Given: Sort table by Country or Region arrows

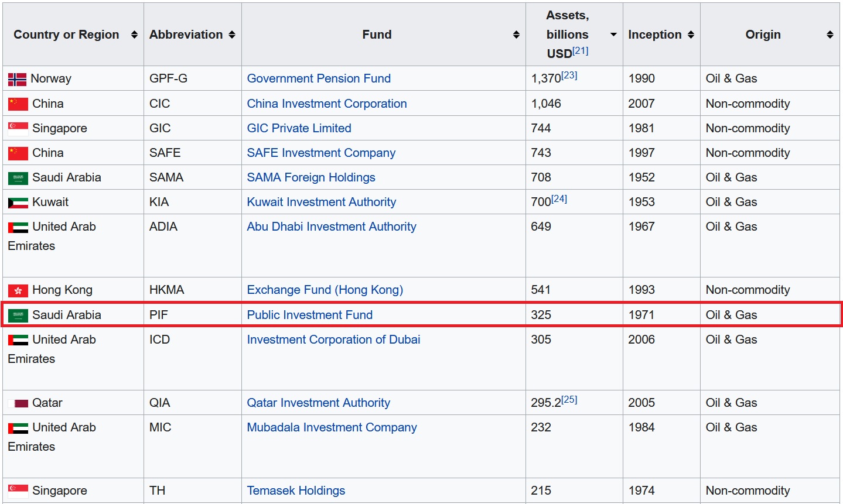Looking at the screenshot, I should [134, 35].
